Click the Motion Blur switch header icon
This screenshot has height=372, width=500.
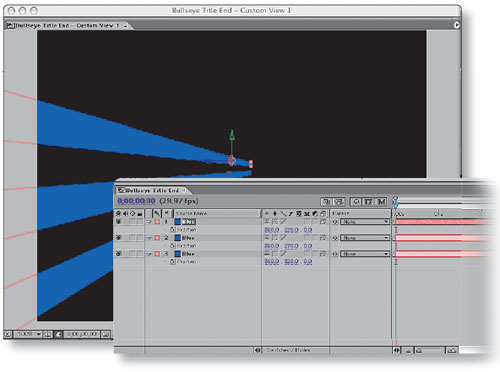click(307, 213)
